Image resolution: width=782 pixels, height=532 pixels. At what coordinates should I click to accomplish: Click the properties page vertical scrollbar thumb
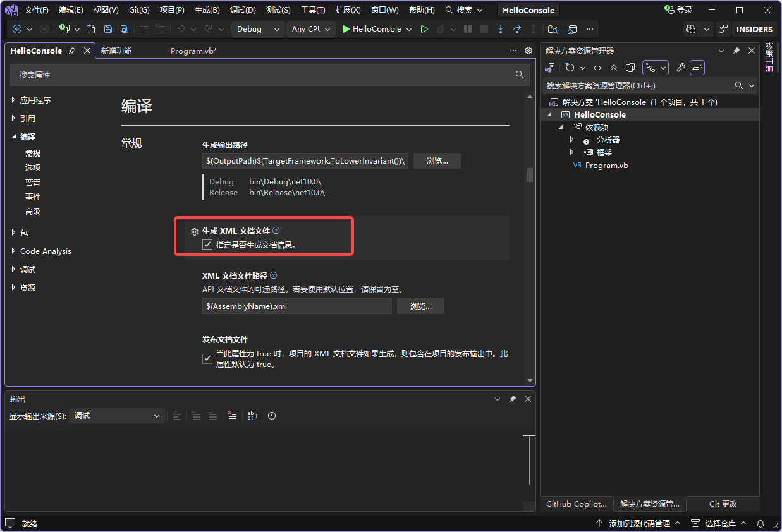530,174
